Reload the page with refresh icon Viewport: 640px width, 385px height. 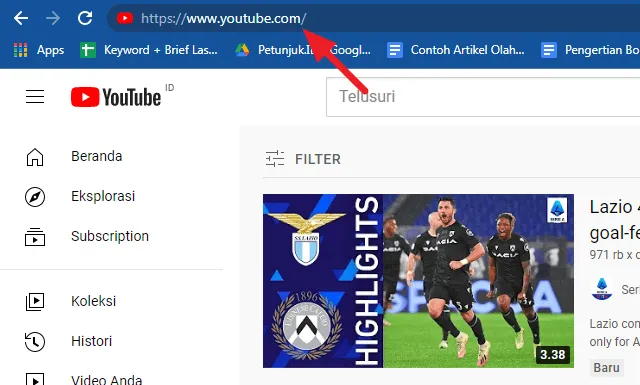click(x=85, y=18)
